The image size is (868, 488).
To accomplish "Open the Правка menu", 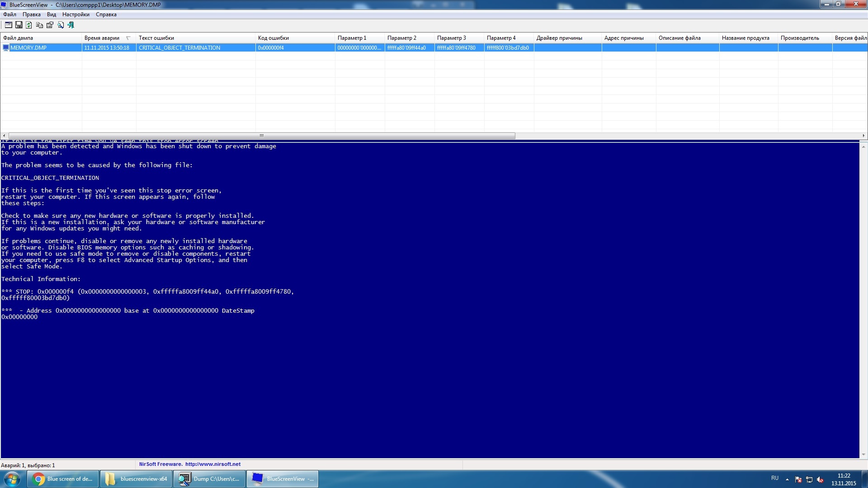I will 32,14.
